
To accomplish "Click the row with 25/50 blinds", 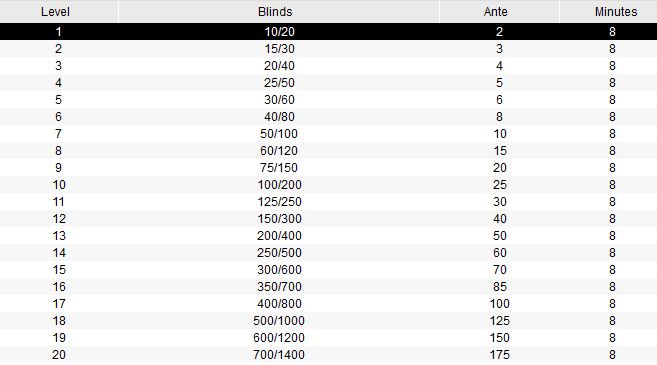I will point(328,83).
